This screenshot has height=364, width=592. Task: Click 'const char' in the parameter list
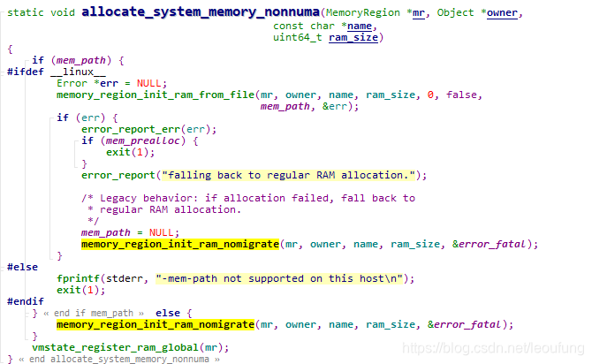304,26
